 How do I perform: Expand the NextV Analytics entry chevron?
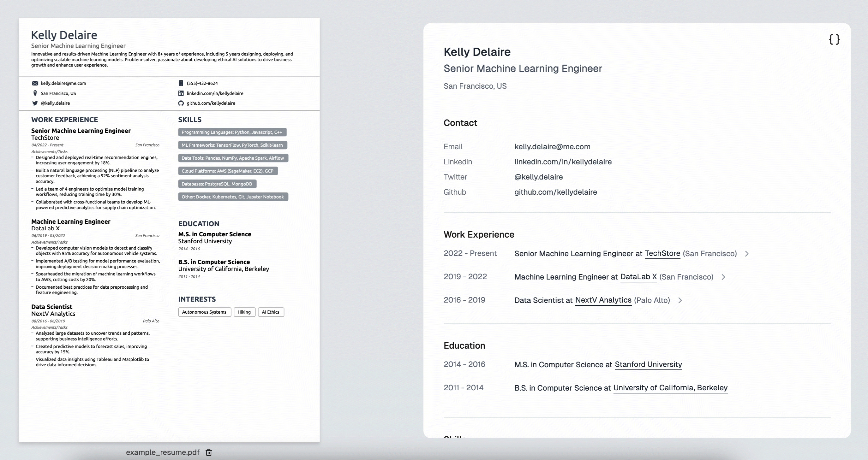(x=680, y=300)
